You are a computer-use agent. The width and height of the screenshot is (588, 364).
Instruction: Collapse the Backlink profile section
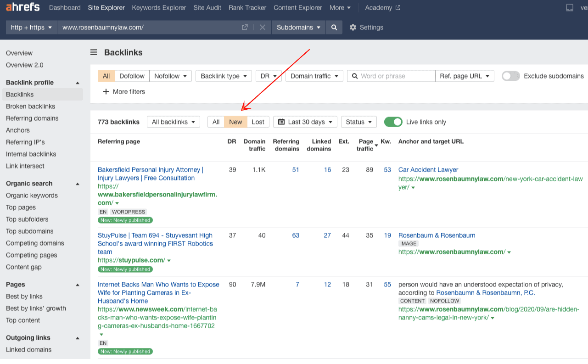coord(78,83)
